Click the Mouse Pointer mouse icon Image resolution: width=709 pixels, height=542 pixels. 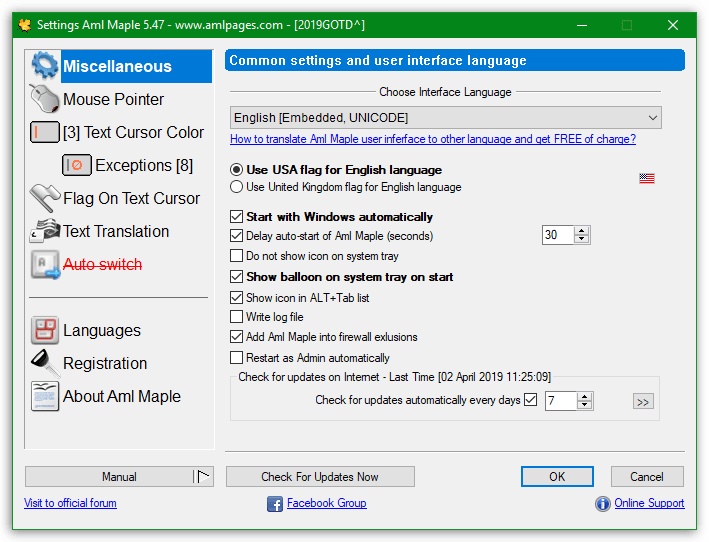[x=44, y=99]
